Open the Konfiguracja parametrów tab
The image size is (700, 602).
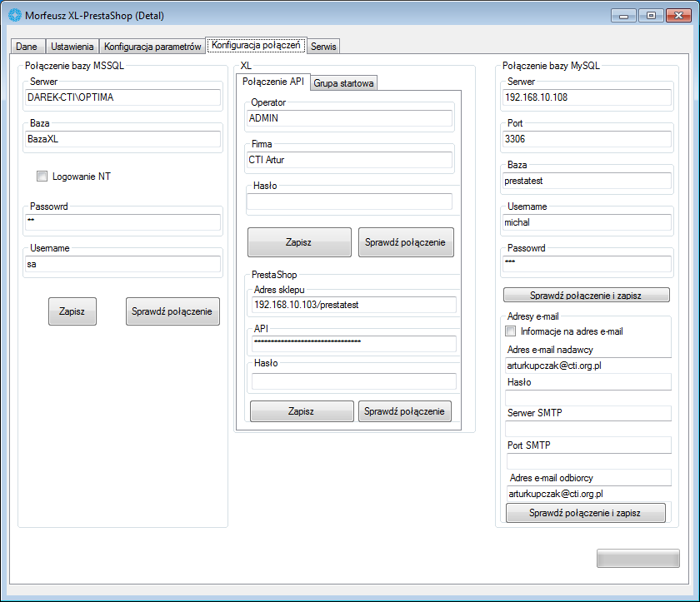pyautogui.click(x=152, y=47)
